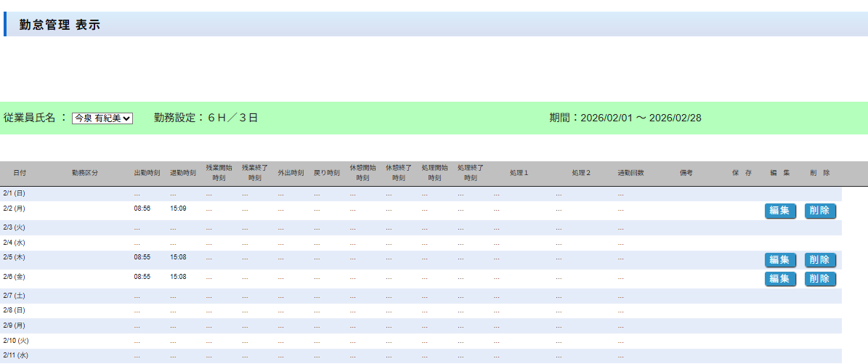
Task: Open the 従業員氏名 employee name dropdown
Action: click(102, 118)
